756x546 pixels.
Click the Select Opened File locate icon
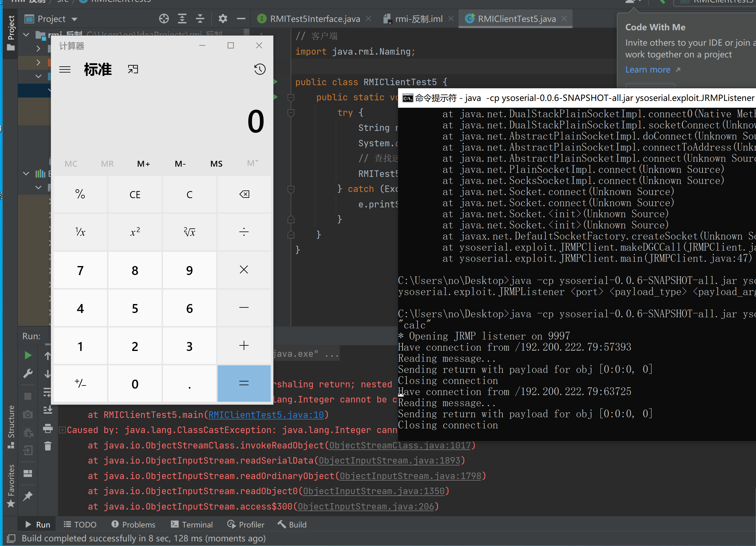[x=164, y=19]
